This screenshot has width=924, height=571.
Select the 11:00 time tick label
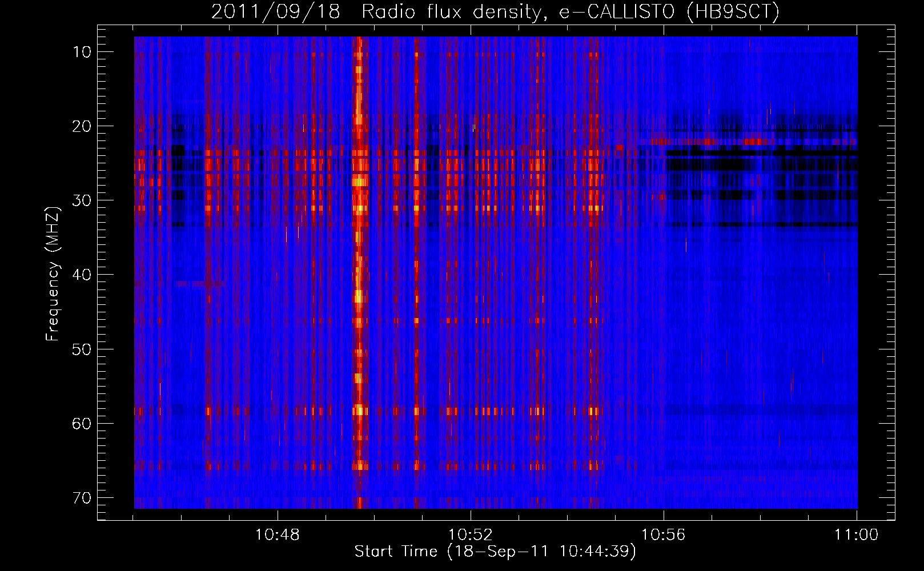[857, 535]
